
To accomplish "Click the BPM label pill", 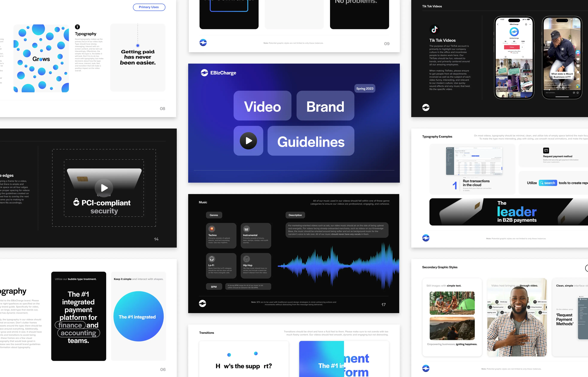I will tap(214, 287).
